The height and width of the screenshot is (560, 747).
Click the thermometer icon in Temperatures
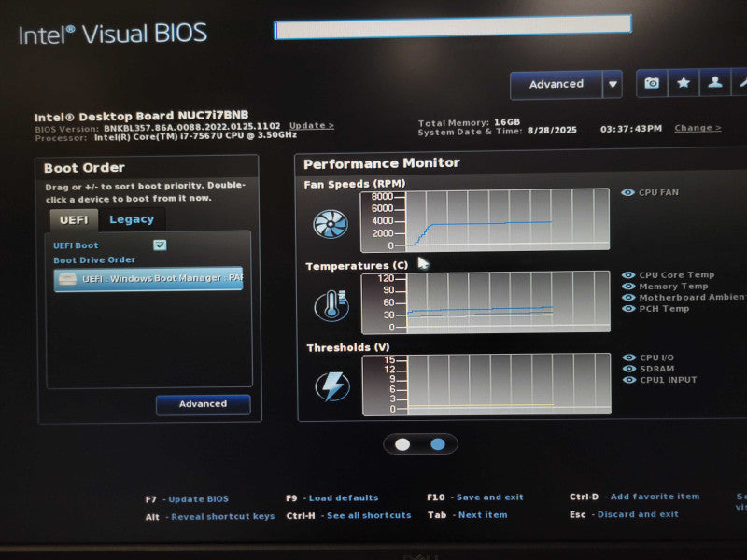[331, 305]
